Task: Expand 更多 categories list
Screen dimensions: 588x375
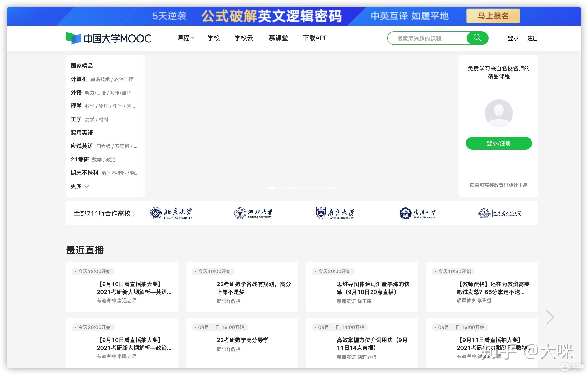Action: (x=80, y=186)
